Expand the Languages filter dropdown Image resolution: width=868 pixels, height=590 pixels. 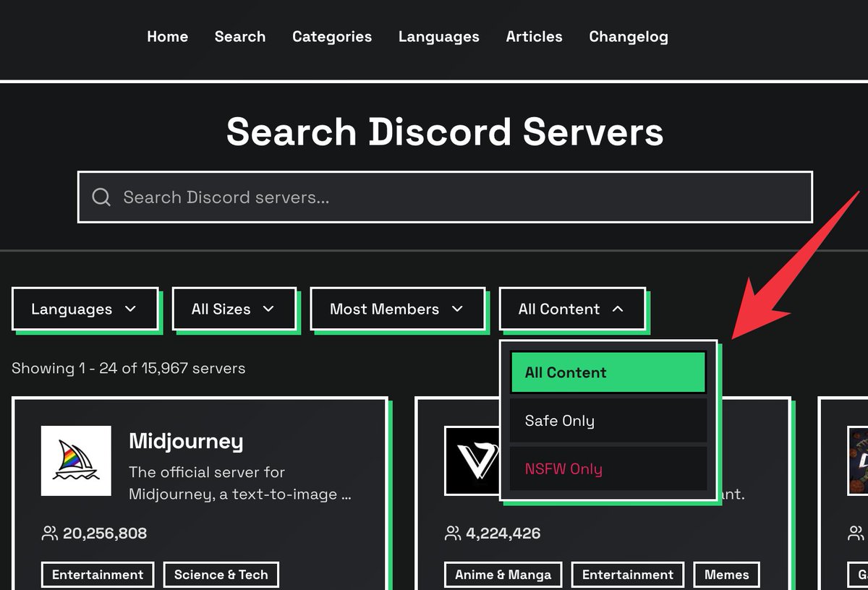point(85,309)
